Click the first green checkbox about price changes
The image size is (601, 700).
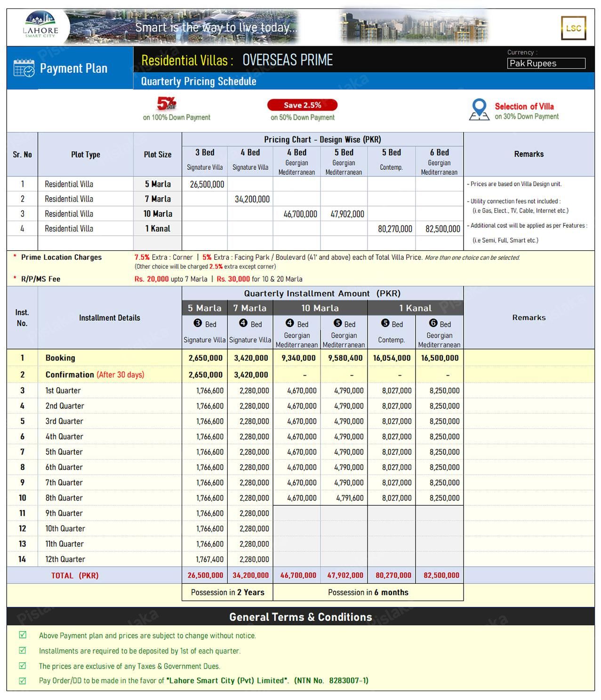click(23, 635)
